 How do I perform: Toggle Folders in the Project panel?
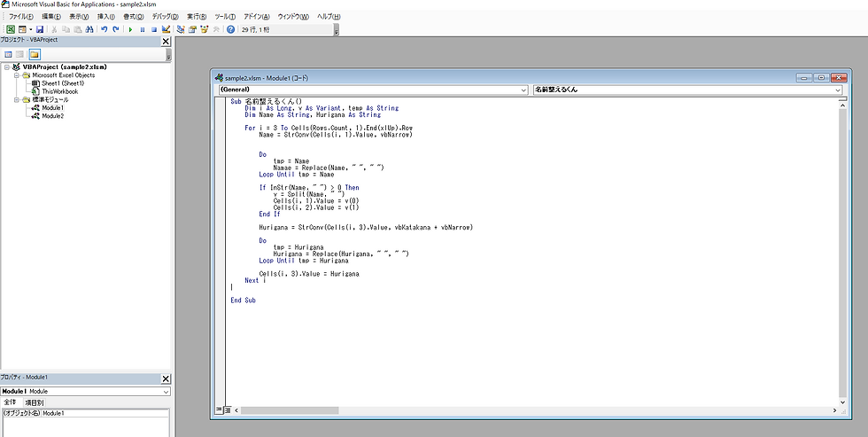coord(35,54)
